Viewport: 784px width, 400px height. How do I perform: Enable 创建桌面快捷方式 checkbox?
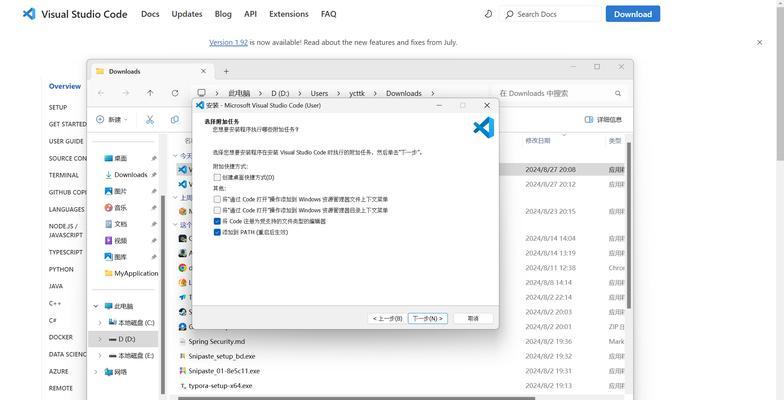217,178
